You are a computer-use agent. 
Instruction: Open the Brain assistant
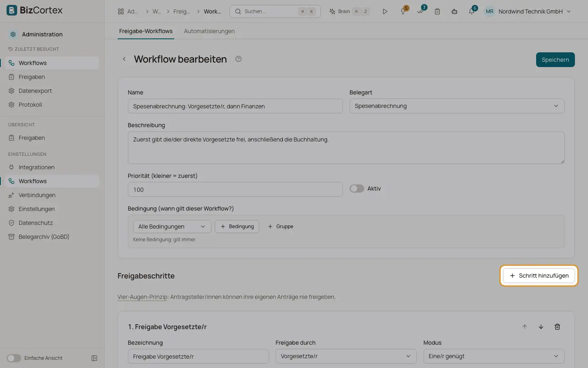(x=350, y=11)
